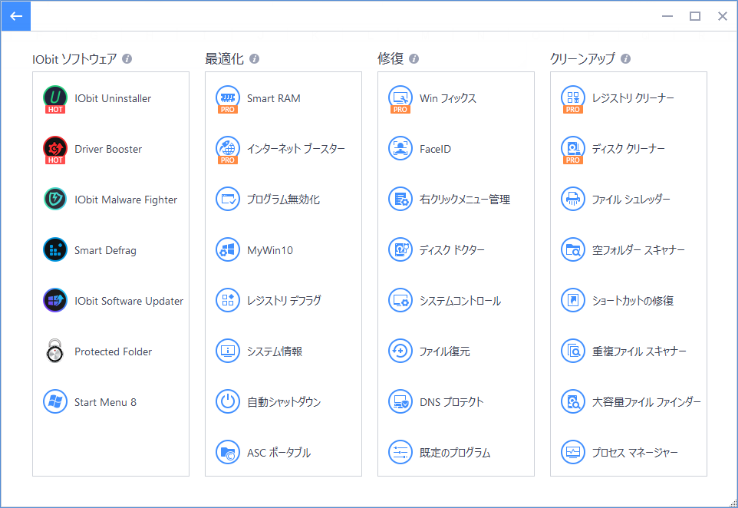Open 大容量ファイル ファインダー icon

(x=573, y=402)
